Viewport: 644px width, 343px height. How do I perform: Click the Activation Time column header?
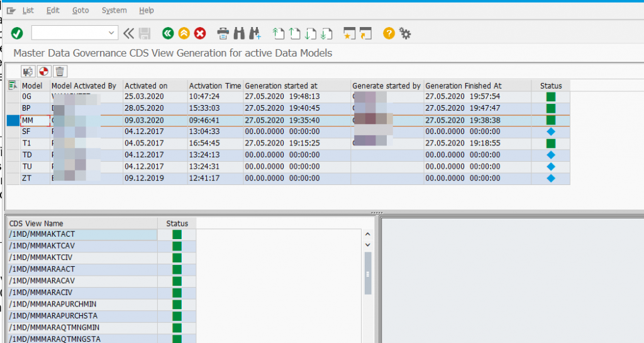215,86
